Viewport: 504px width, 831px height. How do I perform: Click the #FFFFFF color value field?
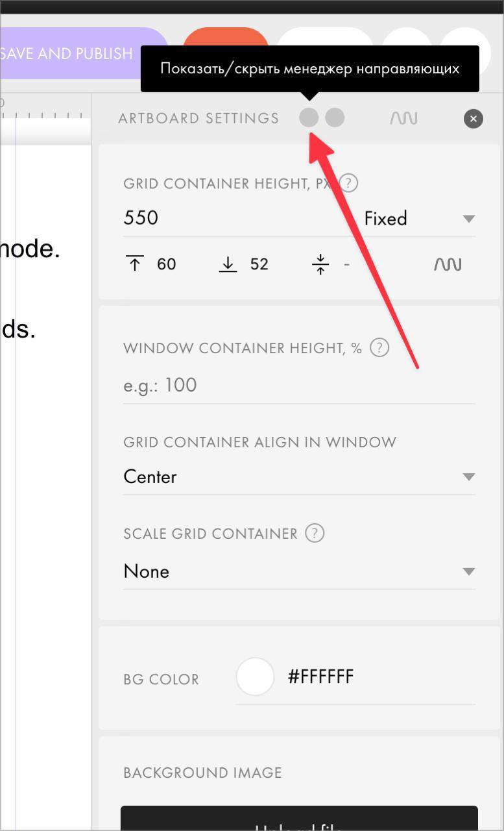click(381, 677)
